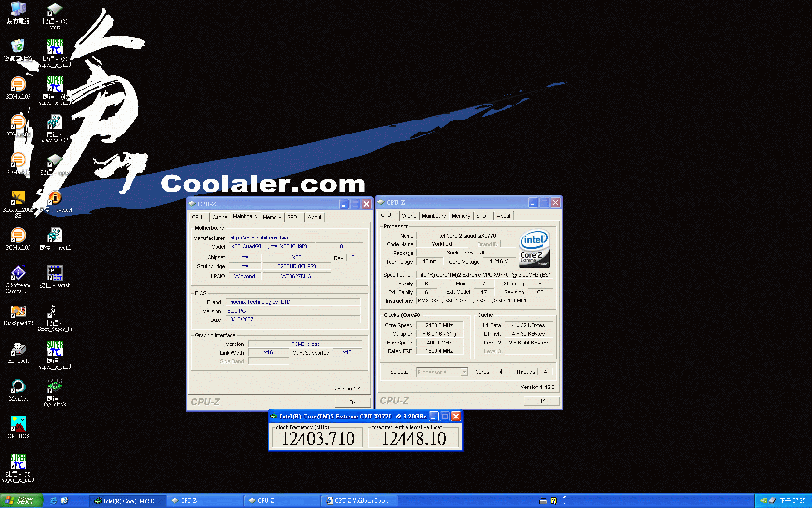Switch to the Cache tab in left CPU-Z window

(219, 217)
